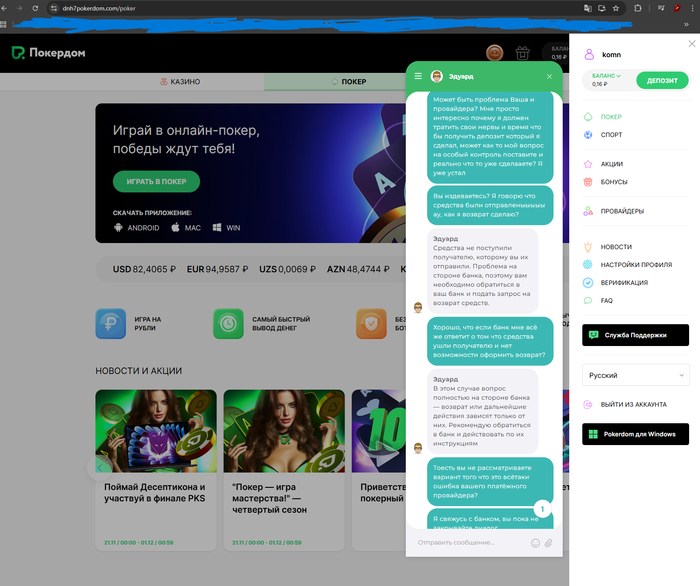Screen dimensions: 700x586
Task: Click the fastest withdrawal green icon
Action: coord(228,324)
